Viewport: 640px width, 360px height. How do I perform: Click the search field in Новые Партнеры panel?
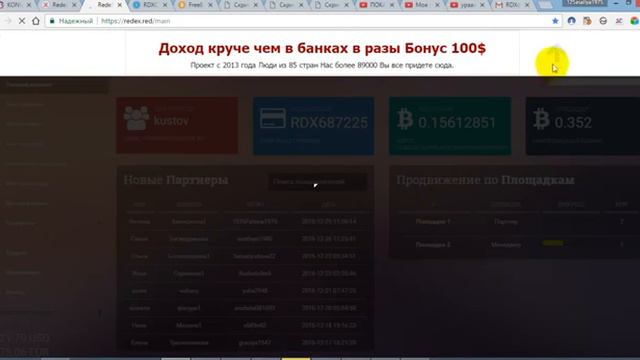[x=317, y=182]
